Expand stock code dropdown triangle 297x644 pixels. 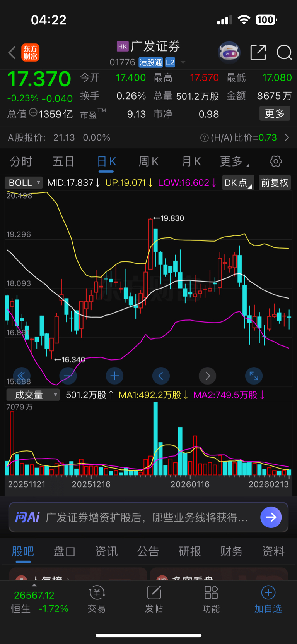point(183,62)
